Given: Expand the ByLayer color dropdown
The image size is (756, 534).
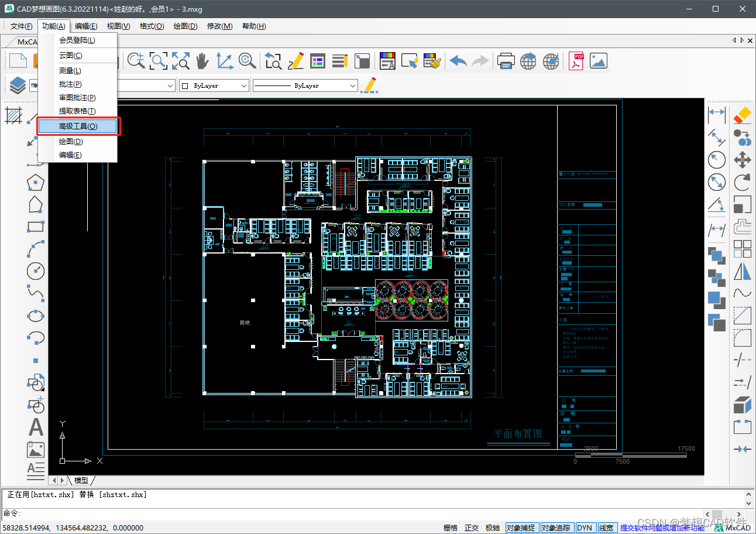Looking at the screenshot, I should (x=214, y=85).
